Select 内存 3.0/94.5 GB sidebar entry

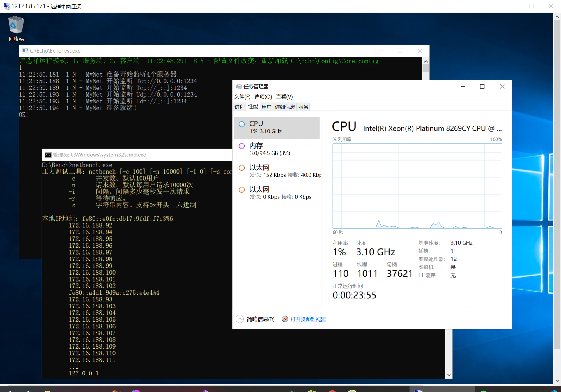277,149
